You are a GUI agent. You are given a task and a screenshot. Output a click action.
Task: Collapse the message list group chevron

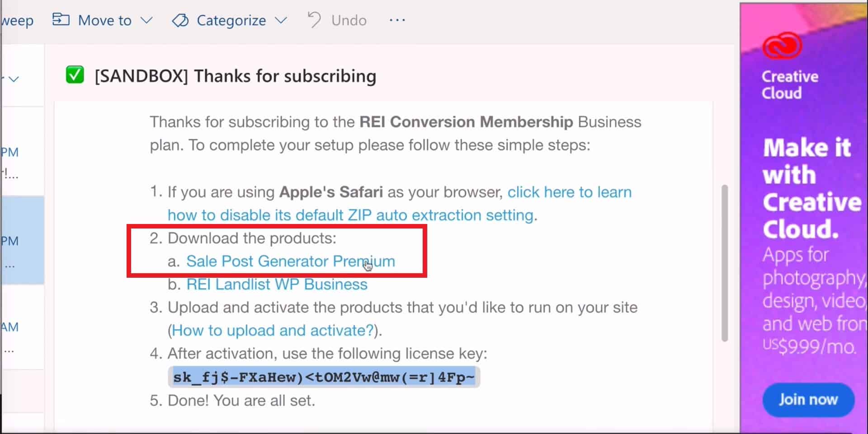[14, 79]
